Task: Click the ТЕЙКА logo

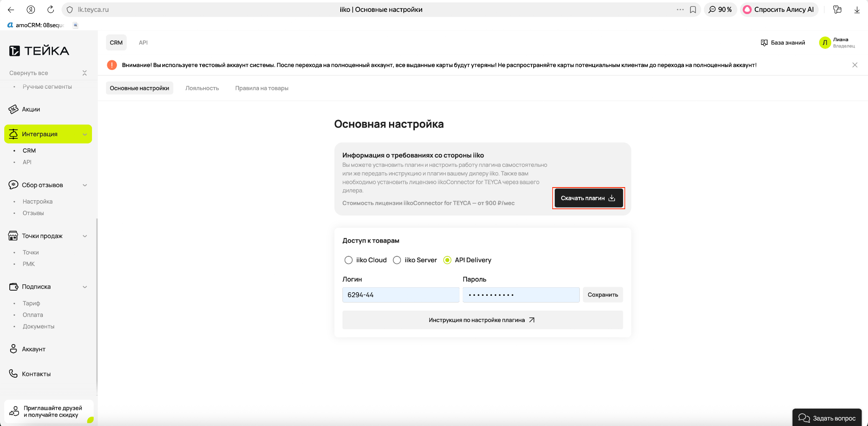Action: [39, 51]
